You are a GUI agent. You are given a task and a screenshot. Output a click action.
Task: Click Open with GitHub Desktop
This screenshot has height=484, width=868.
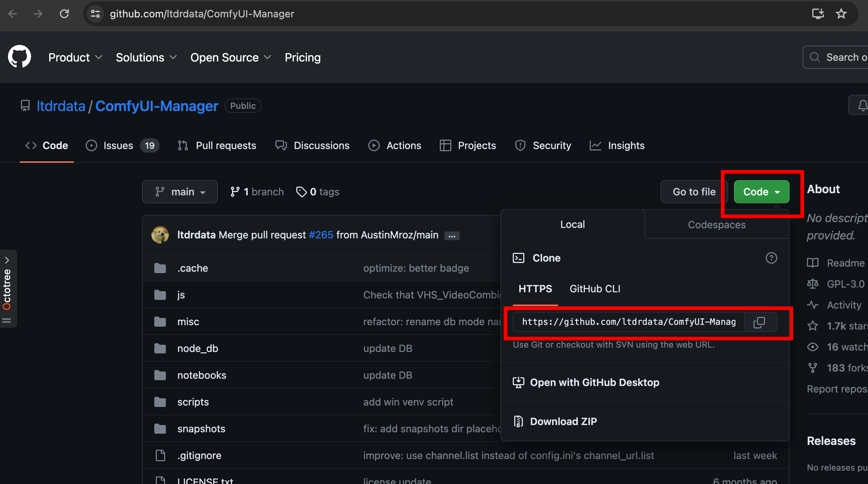point(594,382)
